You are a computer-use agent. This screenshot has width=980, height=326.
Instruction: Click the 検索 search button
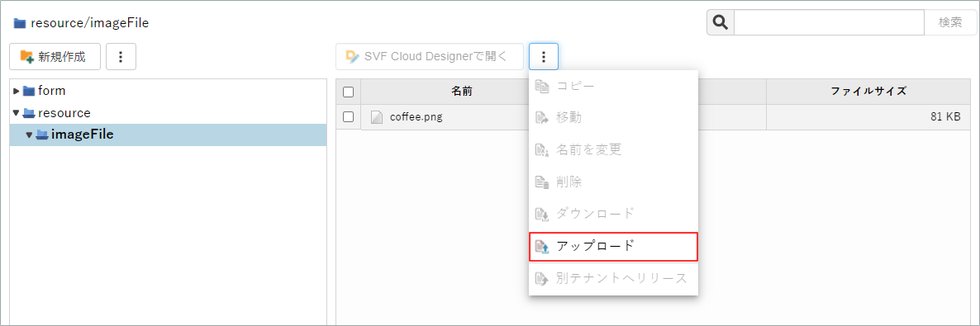pyautogui.click(x=950, y=22)
